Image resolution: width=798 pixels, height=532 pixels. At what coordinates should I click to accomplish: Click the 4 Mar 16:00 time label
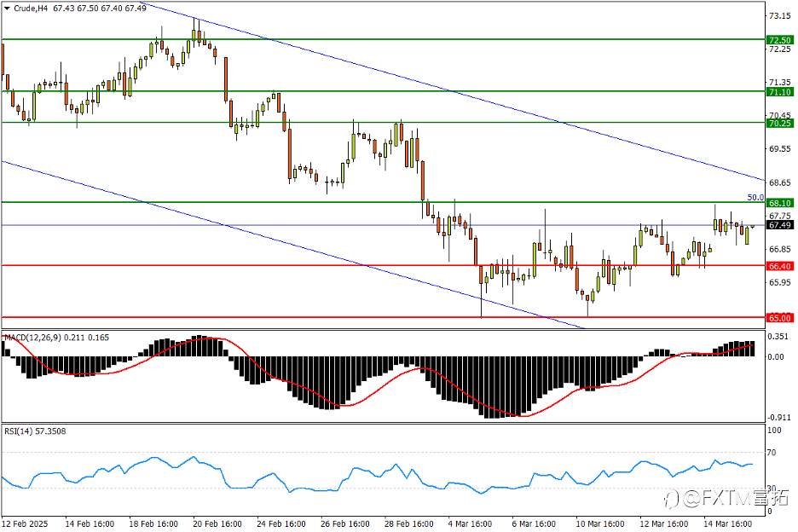coord(471,523)
